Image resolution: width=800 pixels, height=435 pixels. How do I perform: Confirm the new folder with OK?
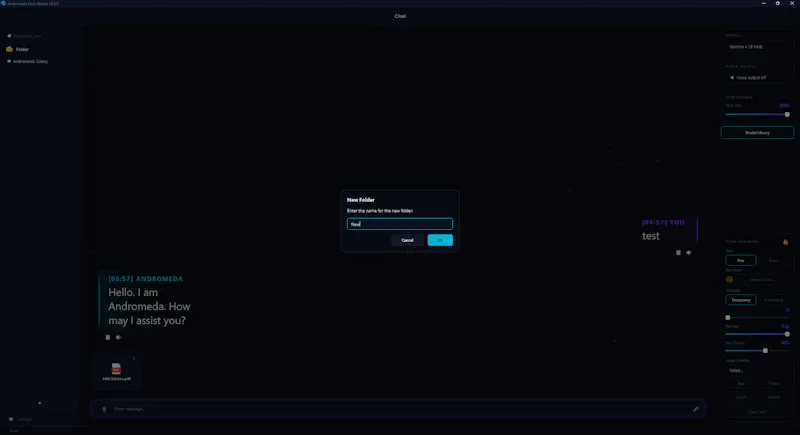tap(440, 240)
